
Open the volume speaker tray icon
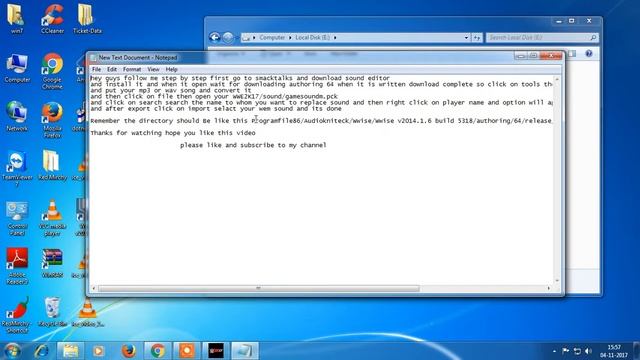pyautogui.click(x=588, y=351)
